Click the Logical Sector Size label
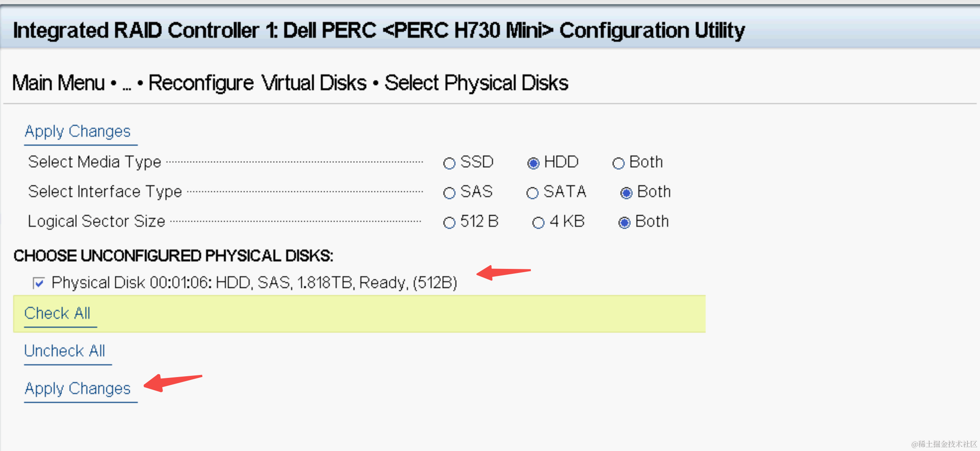Image resolution: width=980 pixels, height=451 pixels. point(97,221)
